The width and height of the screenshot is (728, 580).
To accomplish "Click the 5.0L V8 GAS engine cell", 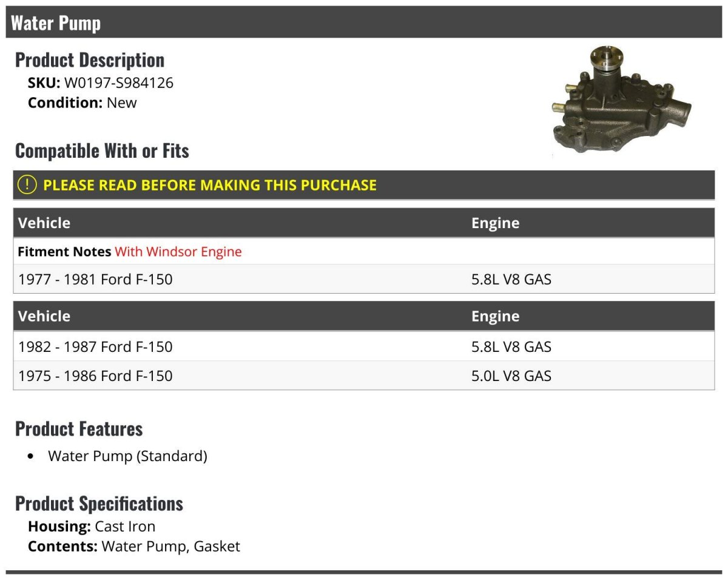I will click(x=511, y=376).
